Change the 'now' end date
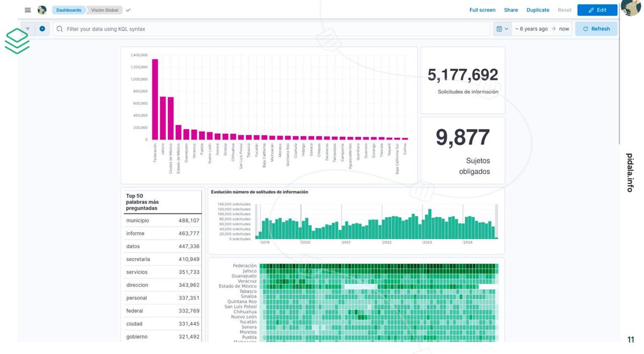Viewport: 644px width, 354px height. pos(564,29)
